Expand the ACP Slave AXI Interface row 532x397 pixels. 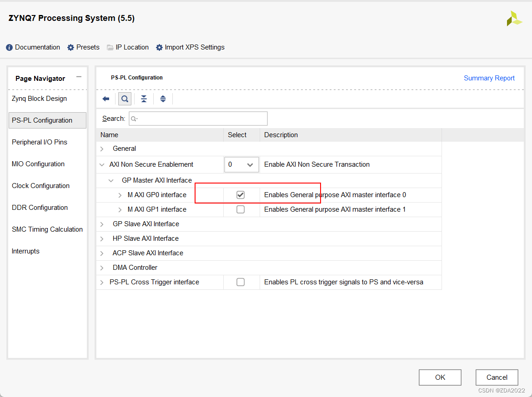[x=102, y=253]
